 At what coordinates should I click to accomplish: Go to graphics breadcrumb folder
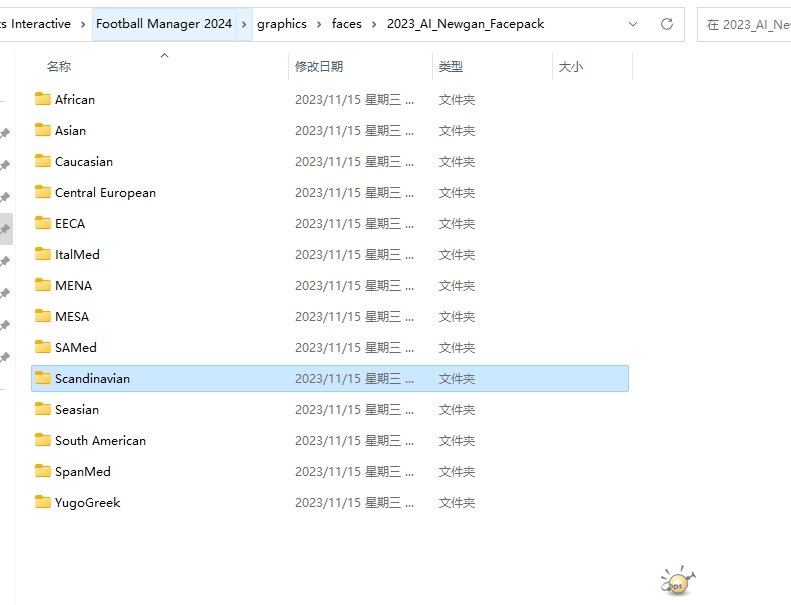[x=281, y=24]
